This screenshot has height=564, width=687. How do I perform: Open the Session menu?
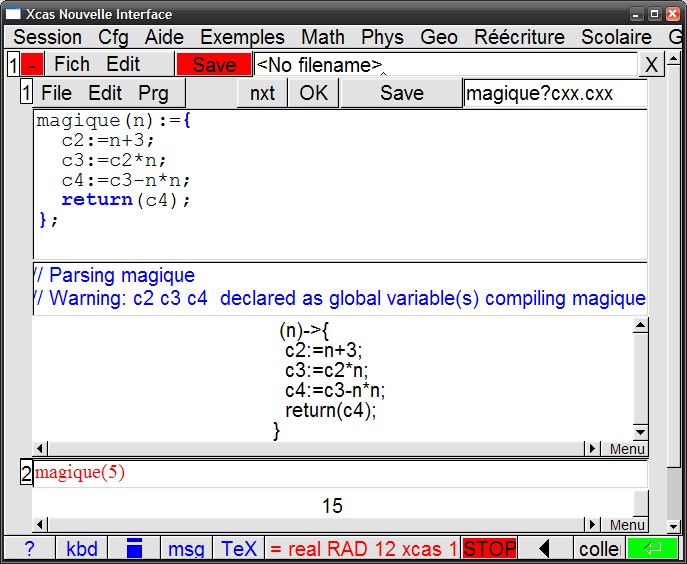pyautogui.click(x=47, y=37)
